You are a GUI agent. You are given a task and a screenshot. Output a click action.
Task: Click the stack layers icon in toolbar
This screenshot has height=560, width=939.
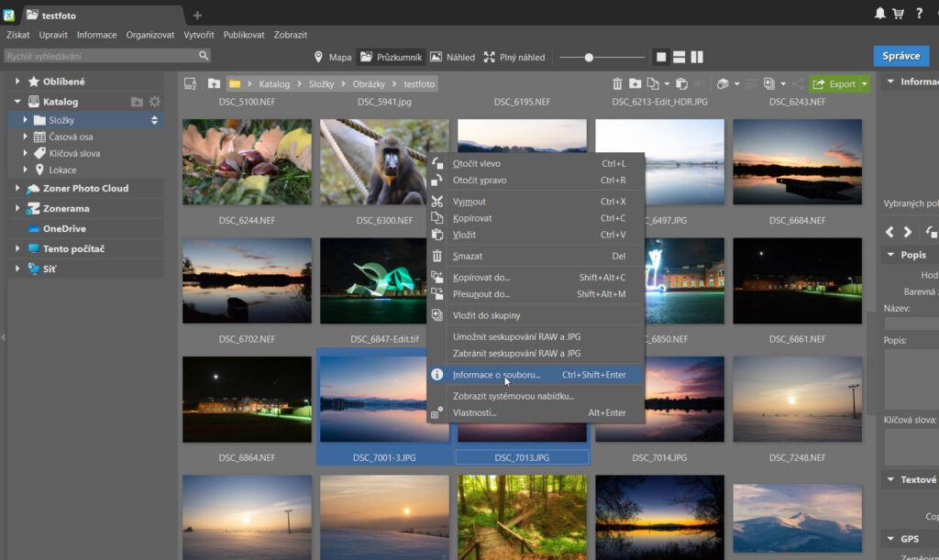pyautogui.click(x=723, y=83)
